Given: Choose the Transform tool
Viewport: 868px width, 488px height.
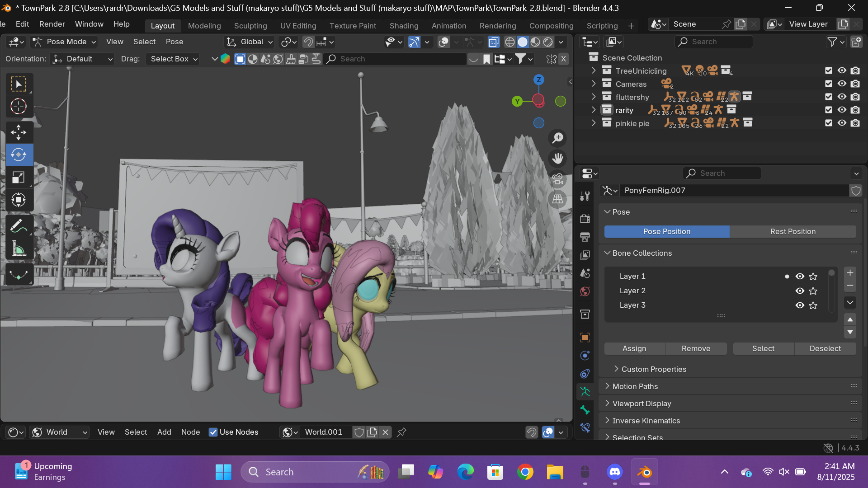Looking at the screenshot, I should (x=19, y=200).
